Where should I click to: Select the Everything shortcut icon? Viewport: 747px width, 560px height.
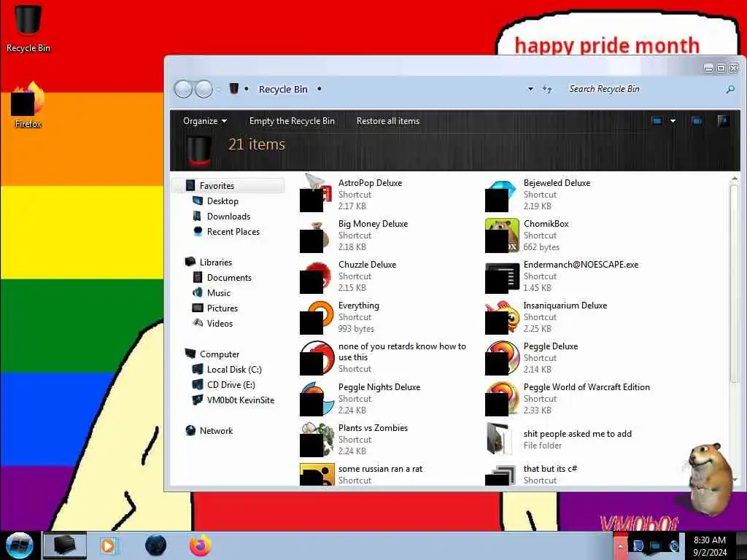pos(317,318)
